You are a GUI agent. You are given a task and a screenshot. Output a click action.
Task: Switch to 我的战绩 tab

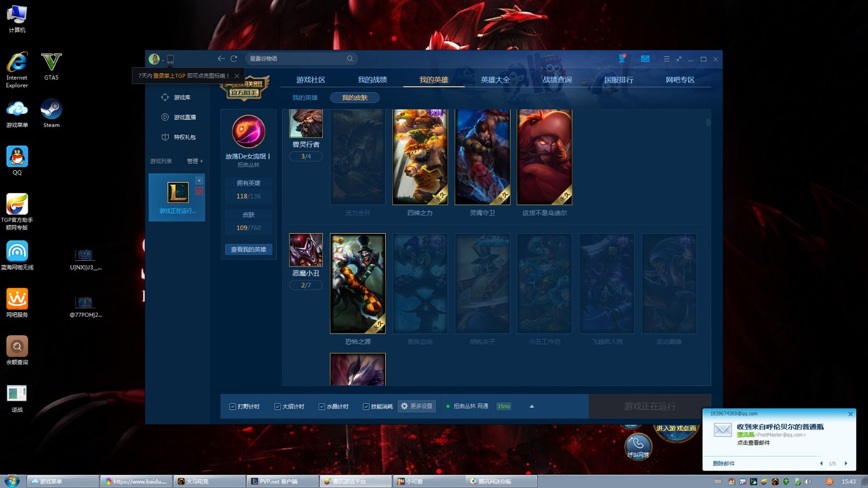click(x=372, y=80)
